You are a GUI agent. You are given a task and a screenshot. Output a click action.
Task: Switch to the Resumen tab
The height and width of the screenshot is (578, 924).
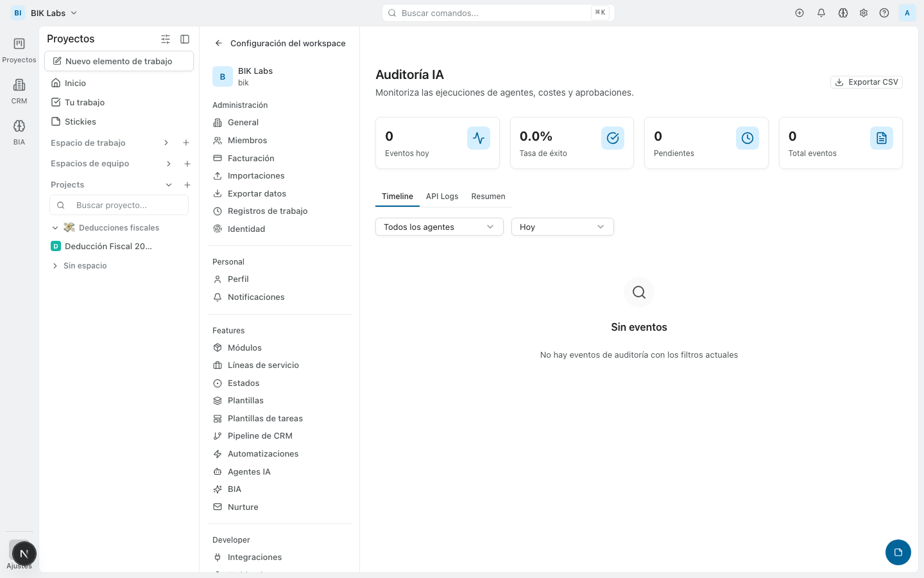click(488, 197)
